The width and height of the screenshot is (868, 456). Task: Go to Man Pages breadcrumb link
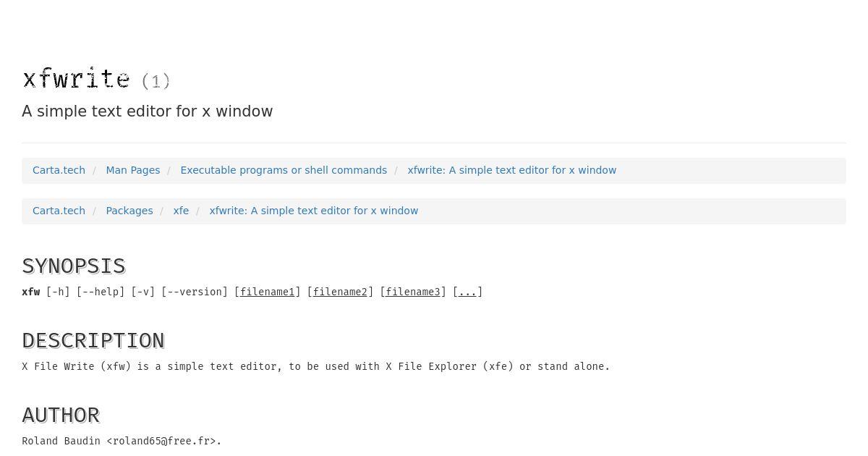tap(132, 170)
